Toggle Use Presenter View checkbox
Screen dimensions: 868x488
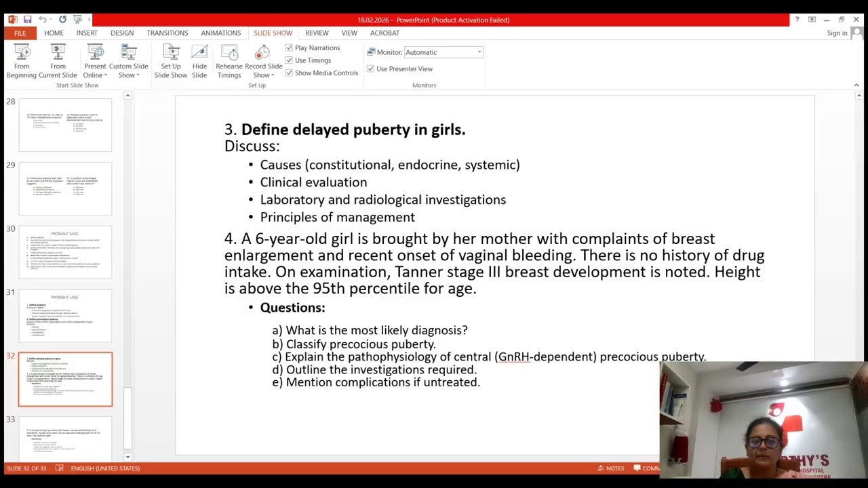click(x=370, y=68)
